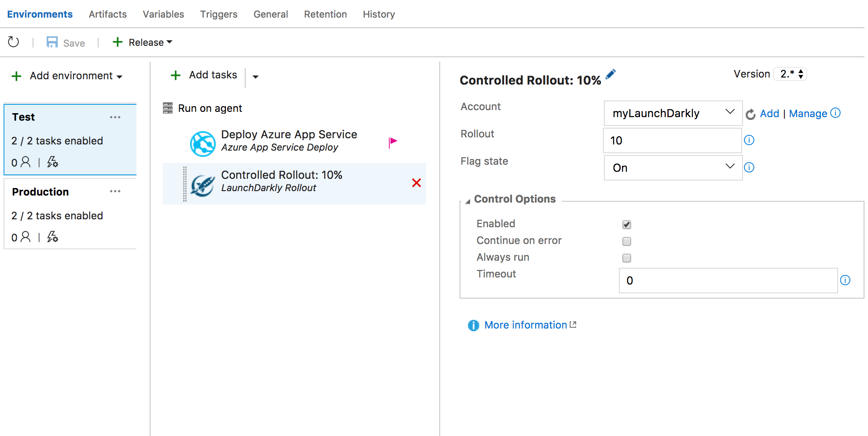The height and width of the screenshot is (436, 868).
Task: Open Test environment ellipsis menu
Action: coord(115,117)
